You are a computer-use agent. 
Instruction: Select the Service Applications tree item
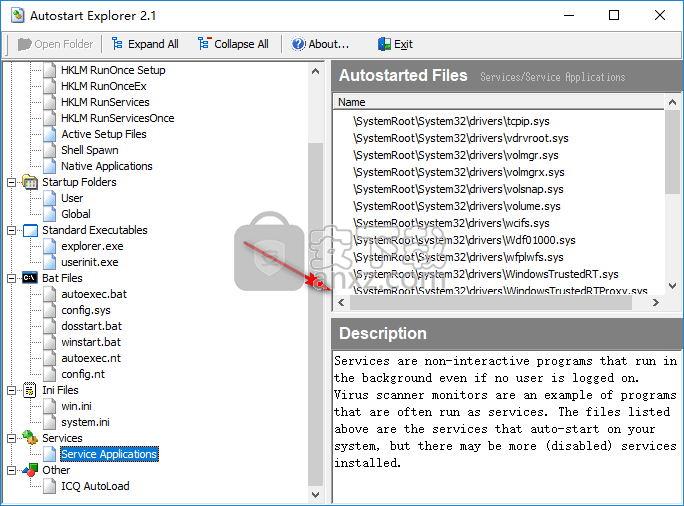click(109, 454)
